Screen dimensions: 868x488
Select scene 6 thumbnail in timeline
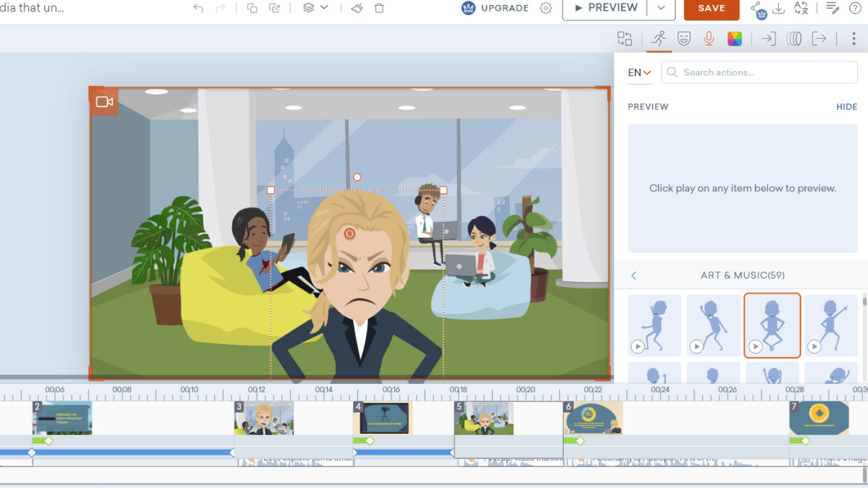click(x=593, y=418)
